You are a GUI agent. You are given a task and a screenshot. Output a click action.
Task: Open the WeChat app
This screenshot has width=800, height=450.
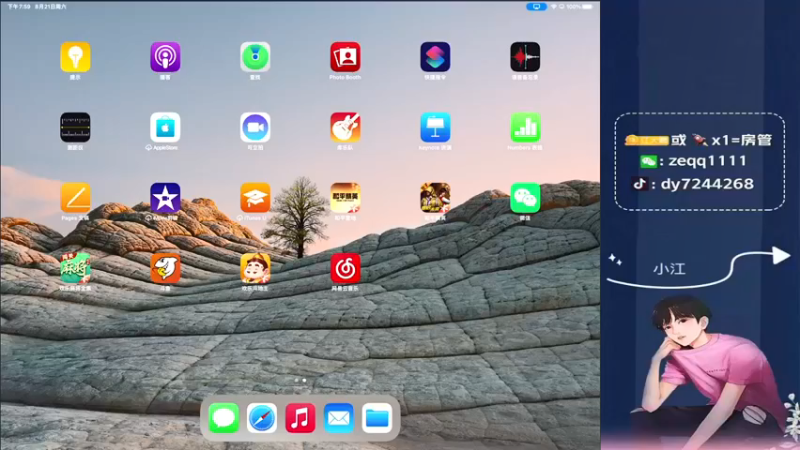pyautogui.click(x=525, y=197)
